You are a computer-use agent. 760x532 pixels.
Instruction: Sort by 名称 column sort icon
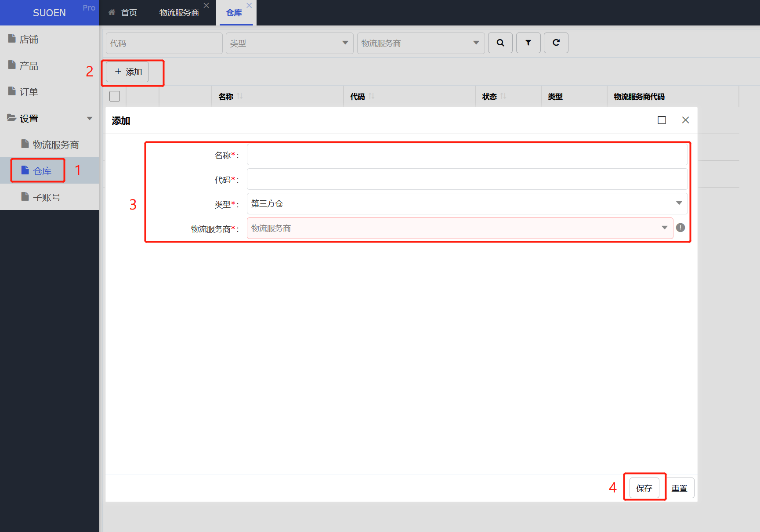[240, 96]
